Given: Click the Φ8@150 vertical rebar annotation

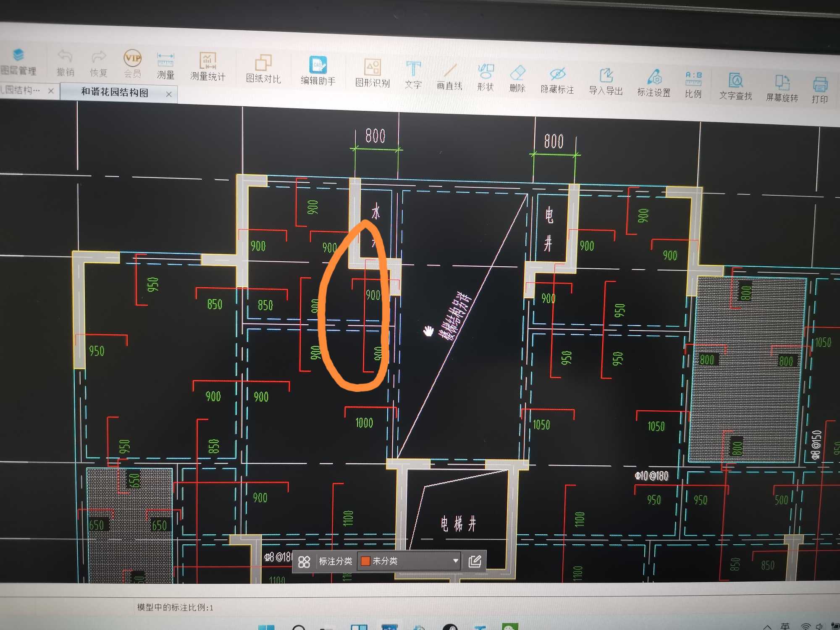Looking at the screenshot, I should pyautogui.click(x=815, y=445).
